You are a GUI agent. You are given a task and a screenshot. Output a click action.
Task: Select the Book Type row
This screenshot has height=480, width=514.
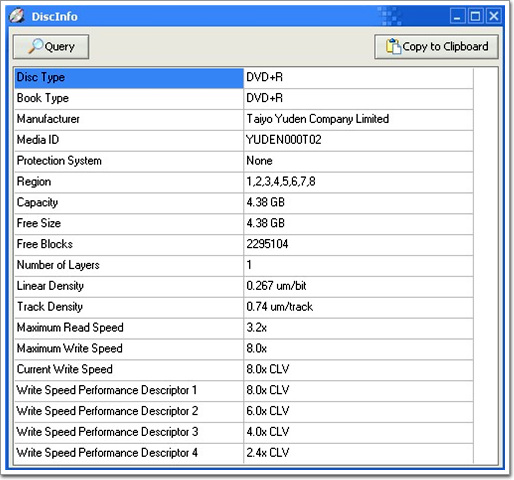coord(244,98)
